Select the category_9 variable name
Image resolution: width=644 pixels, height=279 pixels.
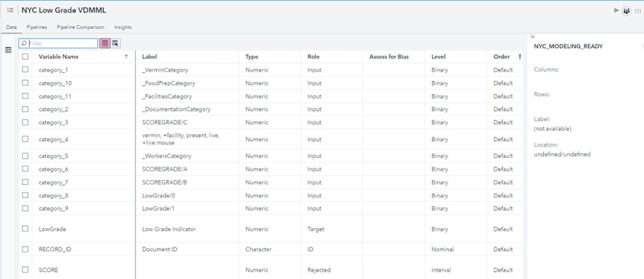(x=54, y=208)
